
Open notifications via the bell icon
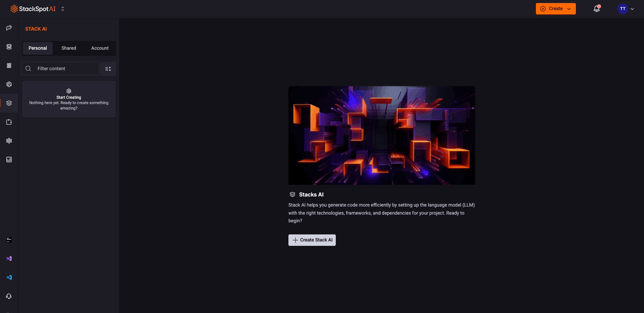[597, 8]
